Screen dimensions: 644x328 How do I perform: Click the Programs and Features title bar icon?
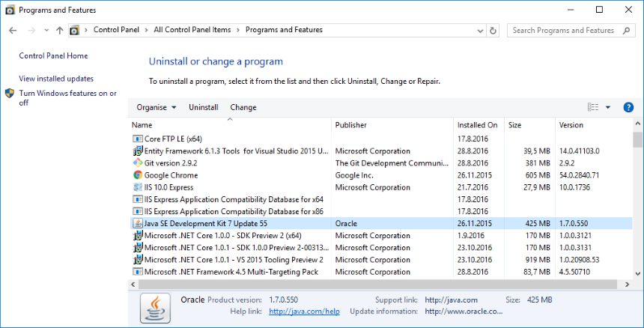(x=10, y=10)
